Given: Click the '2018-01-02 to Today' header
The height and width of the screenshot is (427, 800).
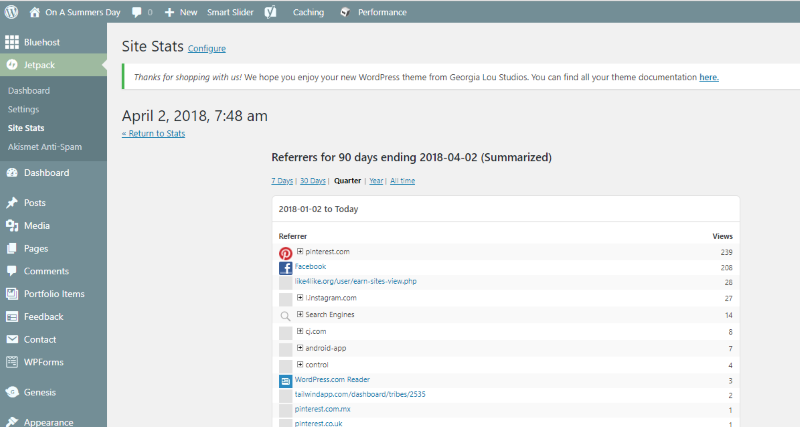Looking at the screenshot, I should (318, 209).
